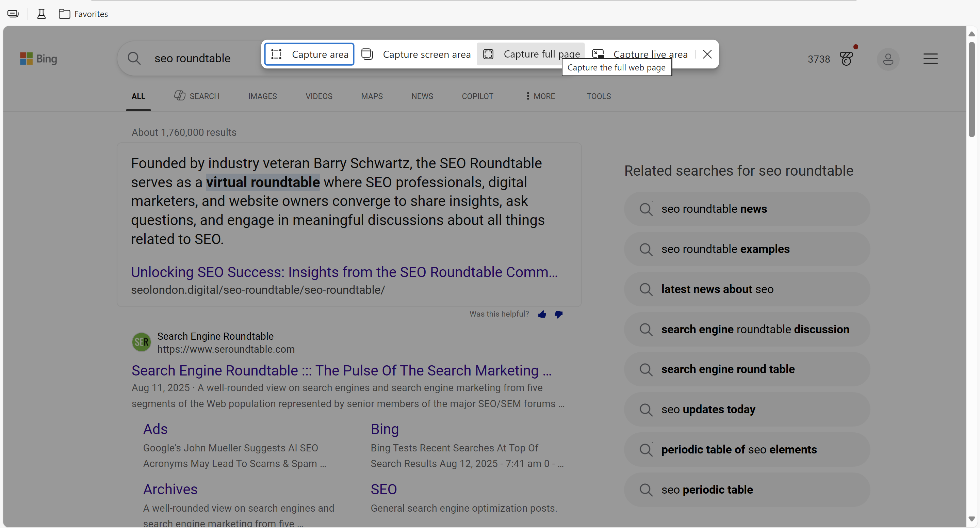Close the screenshot capture toolbar
Image resolution: width=980 pixels, height=528 pixels.
707,54
